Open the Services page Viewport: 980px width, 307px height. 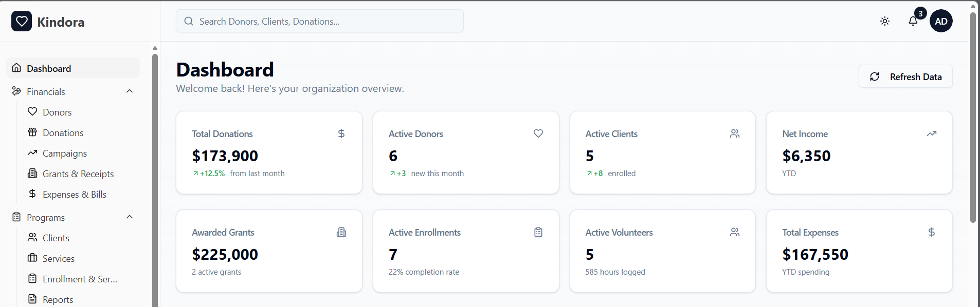pyautogui.click(x=59, y=258)
